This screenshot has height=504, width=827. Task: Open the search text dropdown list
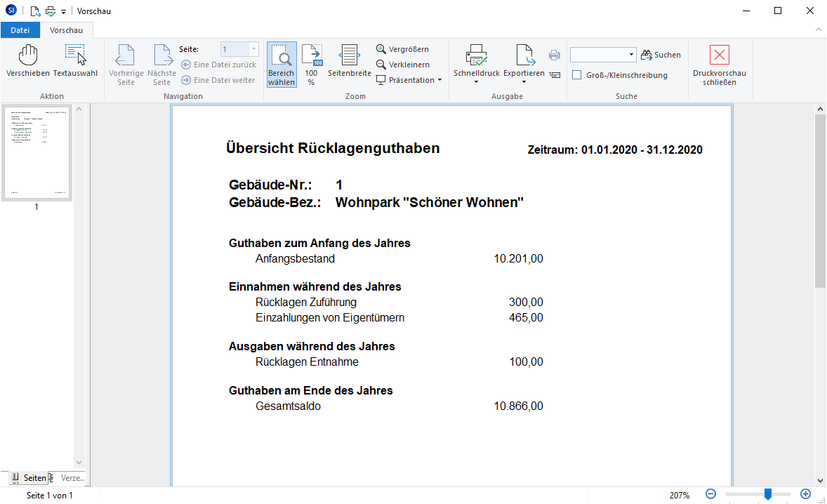pyautogui.click(x=631, y=55)
